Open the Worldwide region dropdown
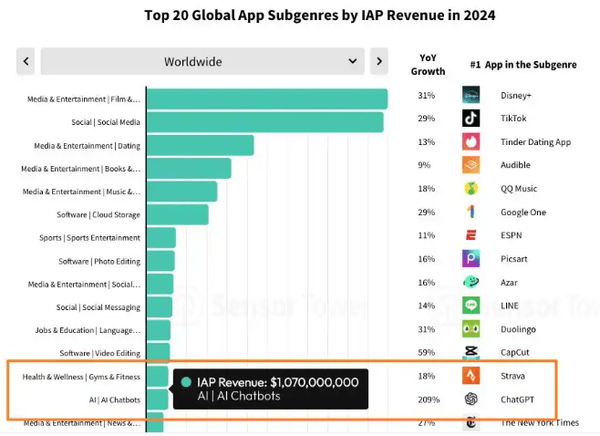The height and width of the screenshot is (436, 600). coord(202,61)
